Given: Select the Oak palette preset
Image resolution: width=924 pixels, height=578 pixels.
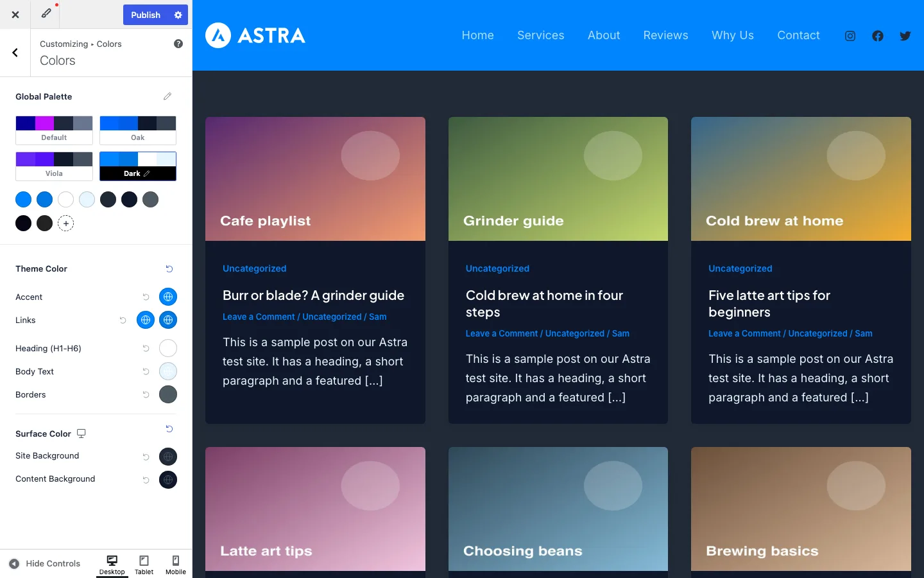Looking at the screenshot, I should 138,130.
